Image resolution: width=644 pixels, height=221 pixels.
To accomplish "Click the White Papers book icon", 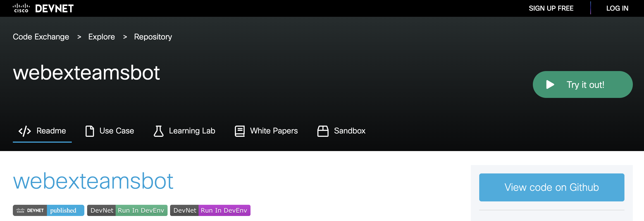I will tap(240, 131).
